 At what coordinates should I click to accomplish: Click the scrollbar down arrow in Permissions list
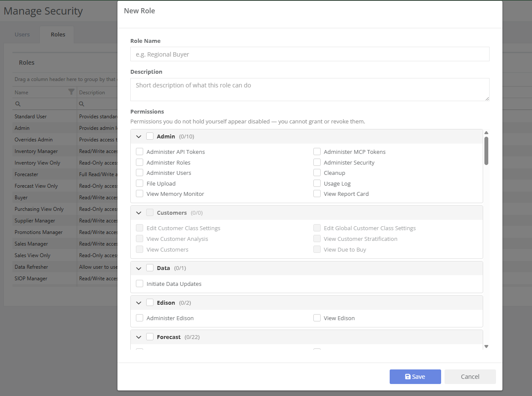pos(486,346)
